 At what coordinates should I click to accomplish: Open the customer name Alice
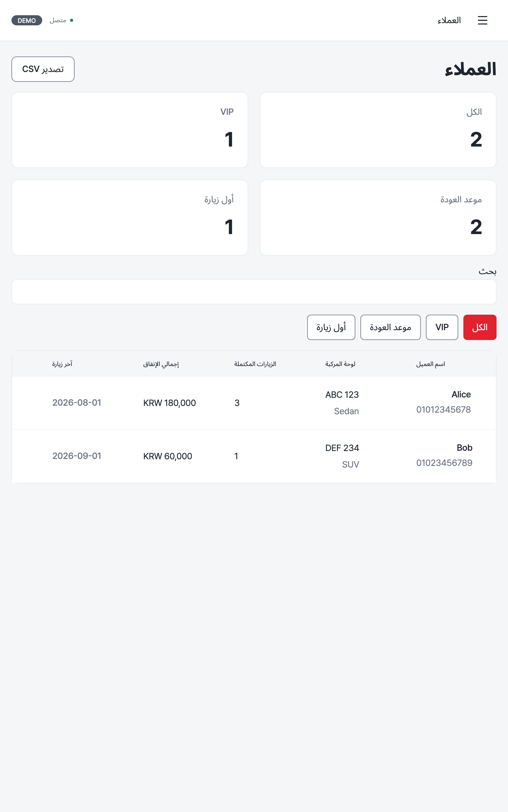click(x=461, y=395)
